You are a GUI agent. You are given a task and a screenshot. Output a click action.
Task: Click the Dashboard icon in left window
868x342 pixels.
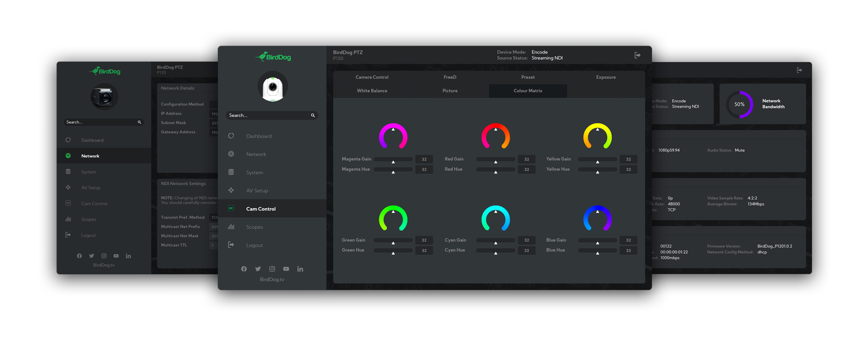[x=68, y=140]
